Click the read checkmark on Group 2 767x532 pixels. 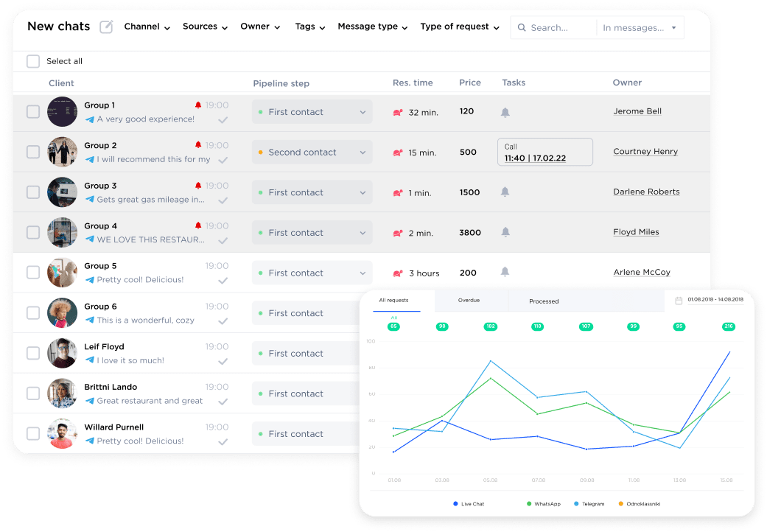(x=223, y=161)
